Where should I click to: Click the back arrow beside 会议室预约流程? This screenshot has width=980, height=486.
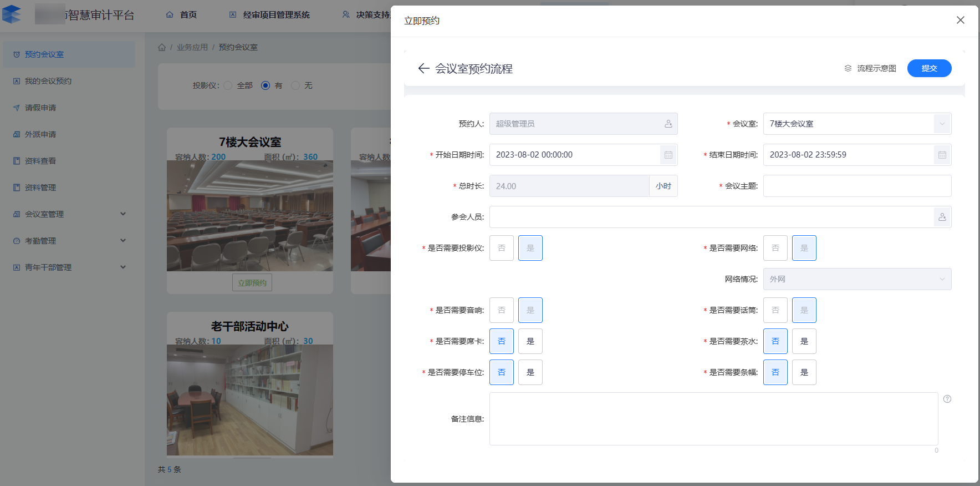(423, 68)
